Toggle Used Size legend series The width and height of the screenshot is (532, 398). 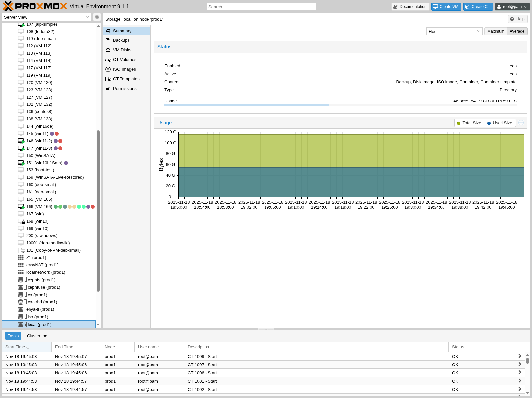pyautogui.click(x=500, y=123)
